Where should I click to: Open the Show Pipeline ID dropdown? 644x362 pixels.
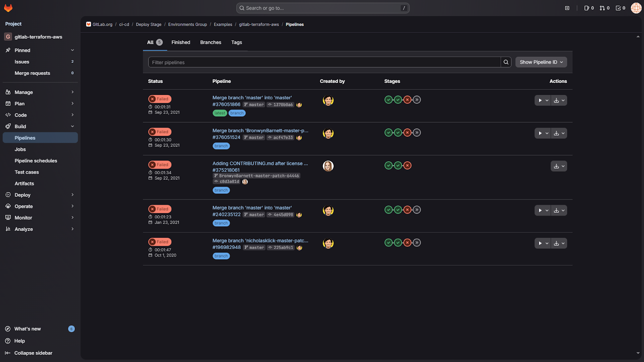pos(541,62)
